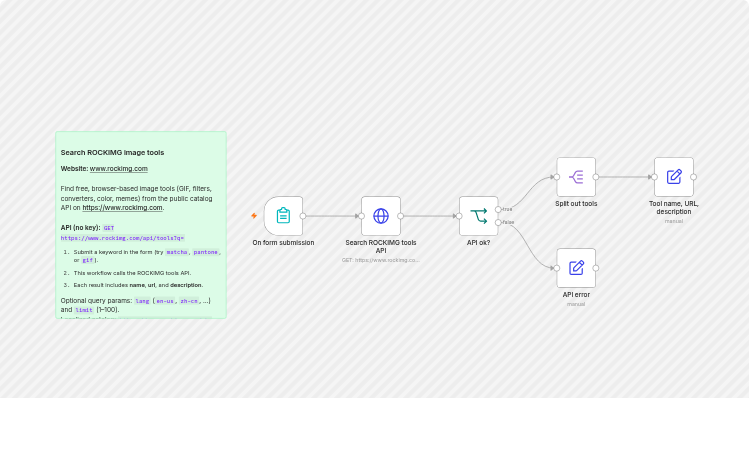Screen dimensions: 749x450
Task: Click the en-us language code tag
Action: pyautogui.click(x=165, y=301)
